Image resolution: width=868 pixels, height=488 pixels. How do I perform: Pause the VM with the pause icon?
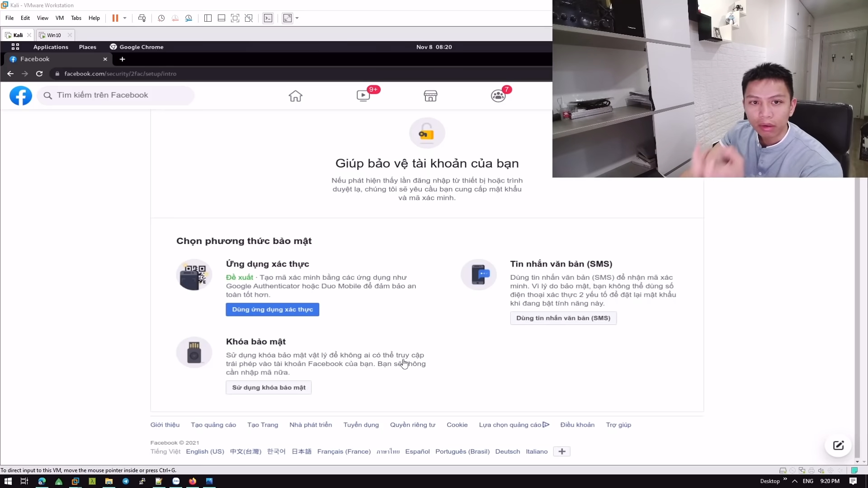tap(115, 18)
